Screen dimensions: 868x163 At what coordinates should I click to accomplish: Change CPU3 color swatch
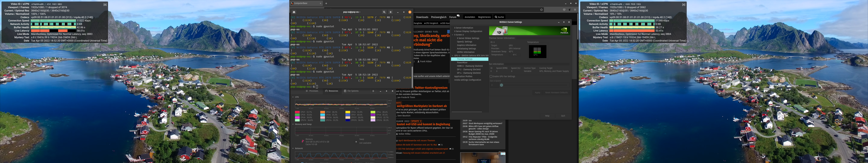click(348, 112)
